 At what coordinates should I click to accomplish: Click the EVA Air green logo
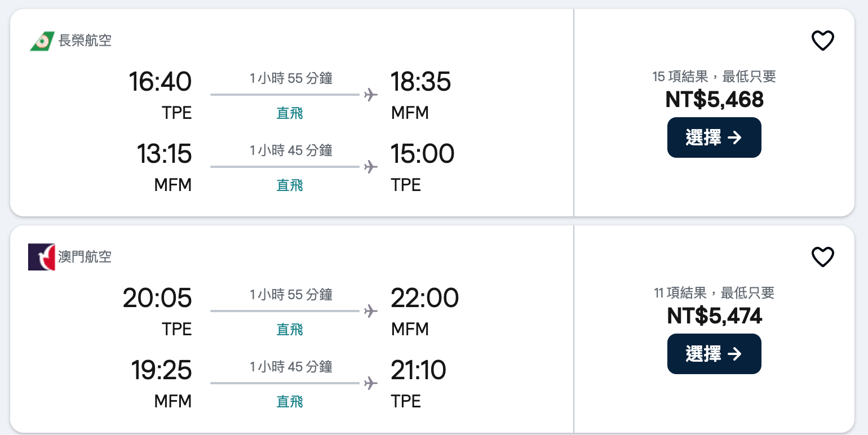click(42, 41)
